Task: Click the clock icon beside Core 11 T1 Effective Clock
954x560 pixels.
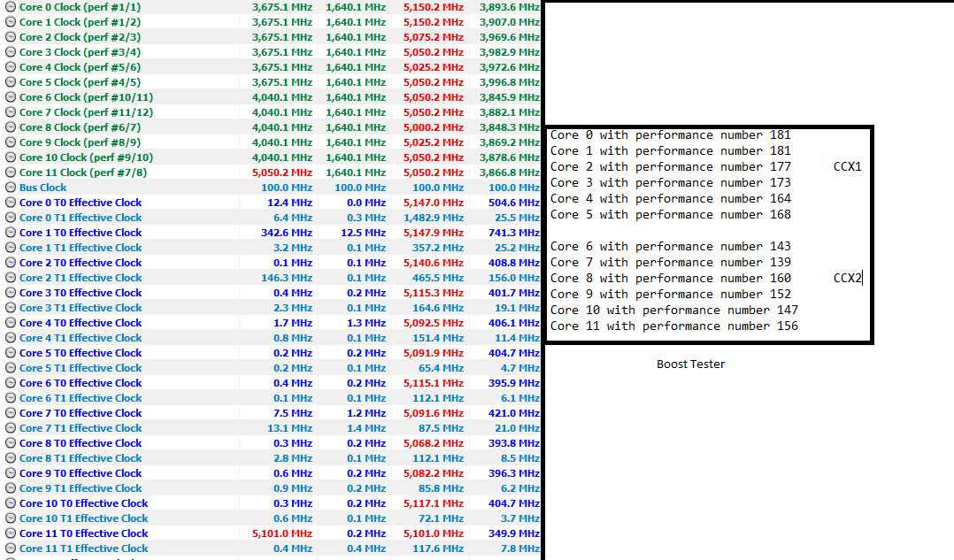Action: pos(10,548)
